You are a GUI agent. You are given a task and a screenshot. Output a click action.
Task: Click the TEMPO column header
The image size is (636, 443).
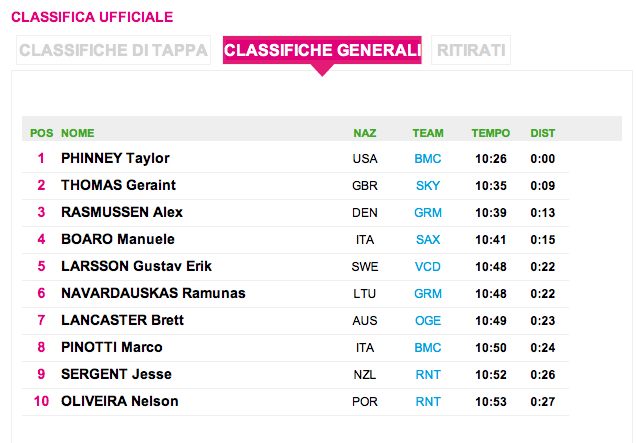(490, 133)
